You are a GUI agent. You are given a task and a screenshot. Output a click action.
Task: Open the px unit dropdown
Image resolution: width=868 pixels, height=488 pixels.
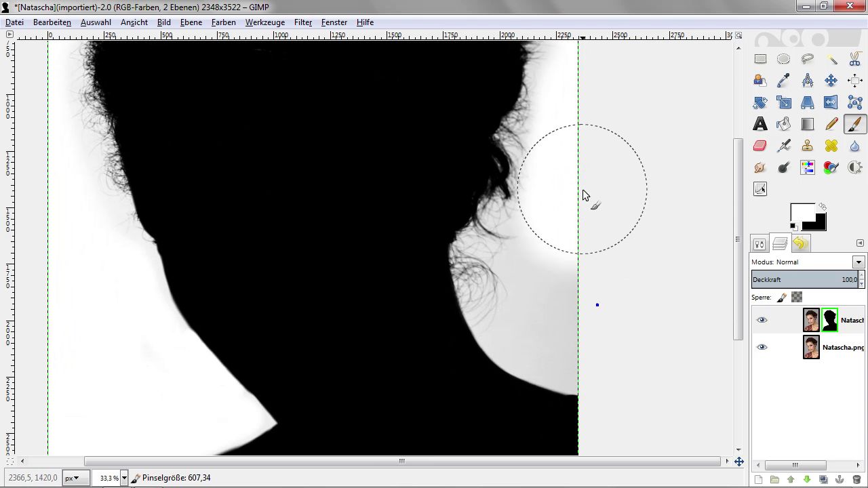pyautogui.click(x=71, y=478)
